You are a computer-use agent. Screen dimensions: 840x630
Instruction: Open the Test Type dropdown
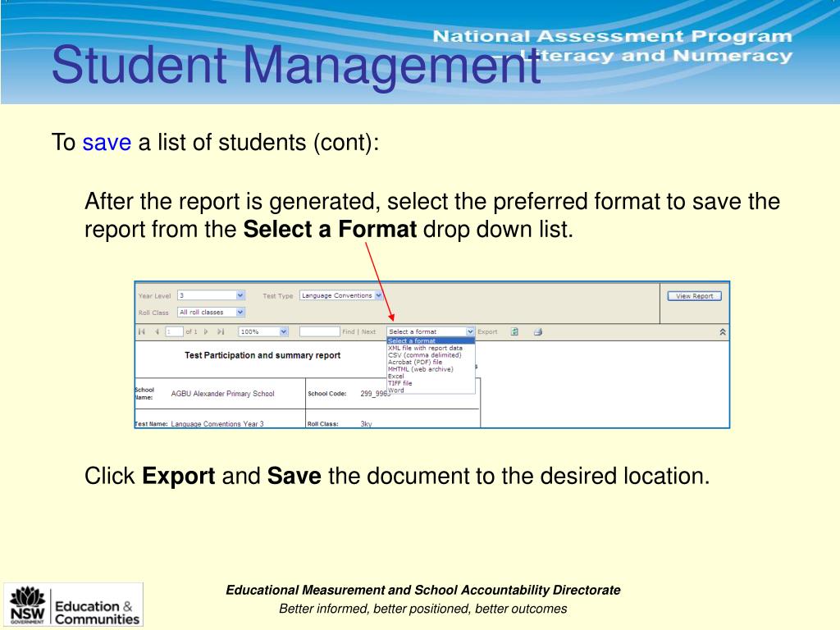click(x=340, y=295)
